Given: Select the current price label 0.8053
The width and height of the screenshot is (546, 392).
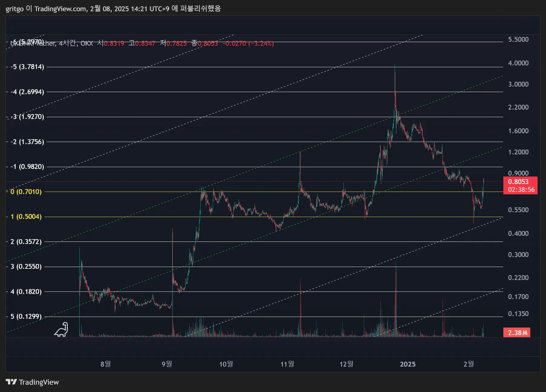Looking at the screenshot, I should 518,182.
